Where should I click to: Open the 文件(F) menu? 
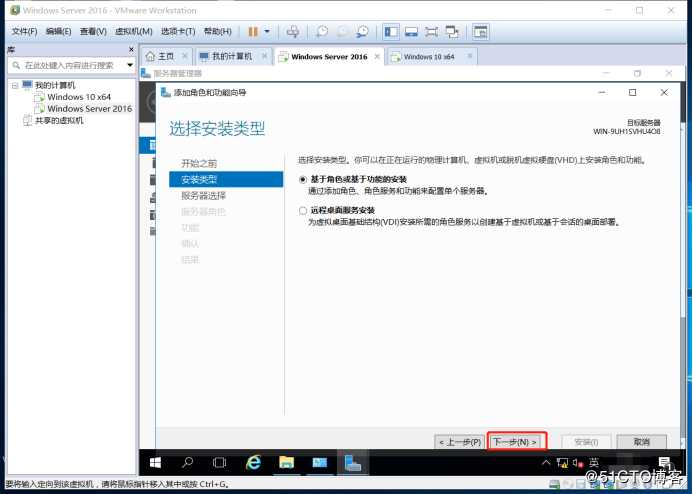[x=24, y=32]
